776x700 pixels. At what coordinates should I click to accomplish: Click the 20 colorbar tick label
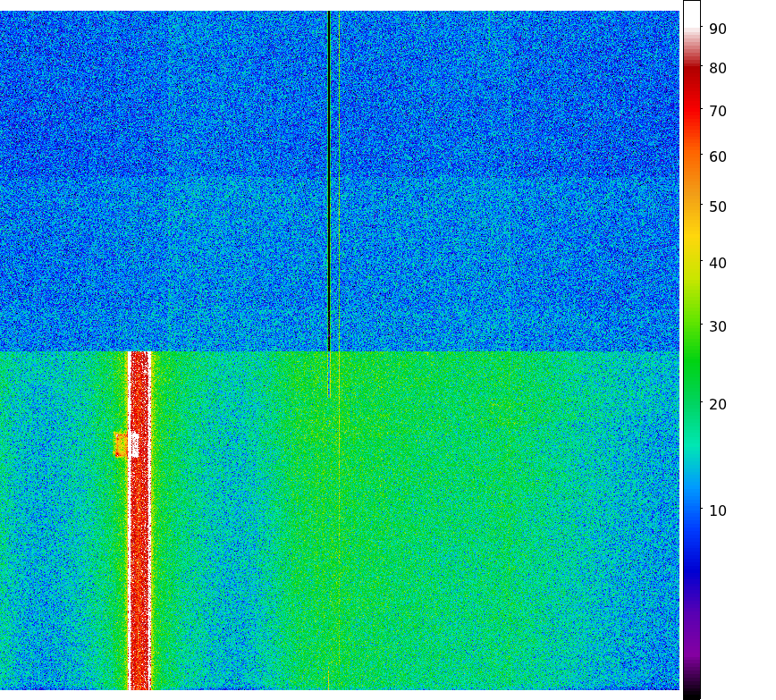coord(718,404)
